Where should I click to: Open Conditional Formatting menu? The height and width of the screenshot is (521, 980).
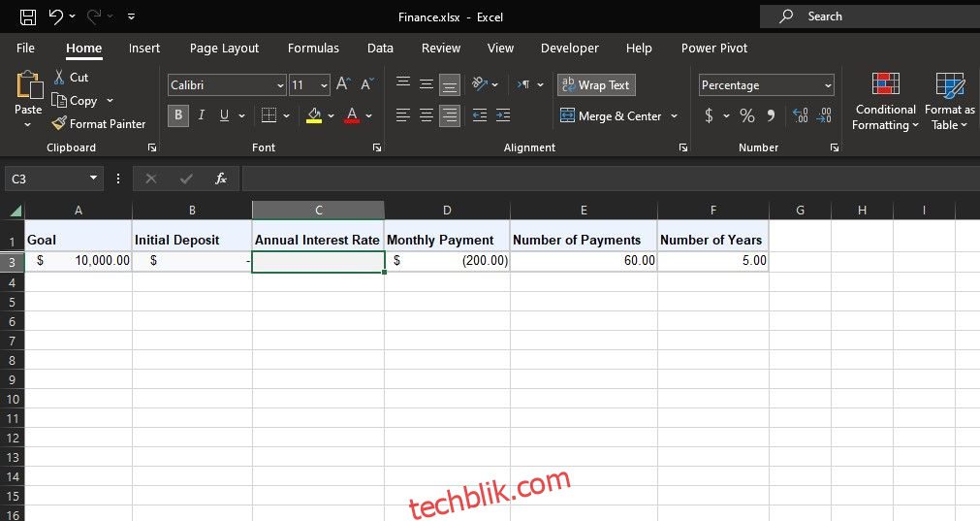(885, 101)
